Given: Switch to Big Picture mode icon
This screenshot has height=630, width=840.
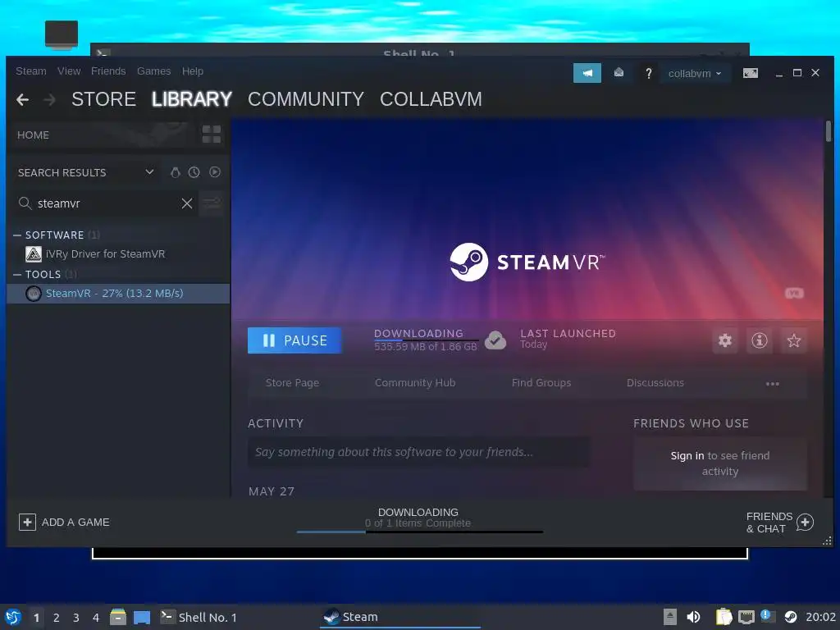Looking at the screenshot, I should pos(750,73).
